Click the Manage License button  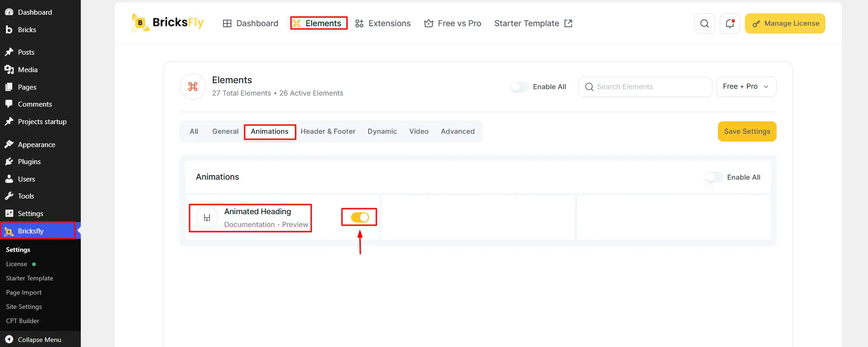(785, 23)
